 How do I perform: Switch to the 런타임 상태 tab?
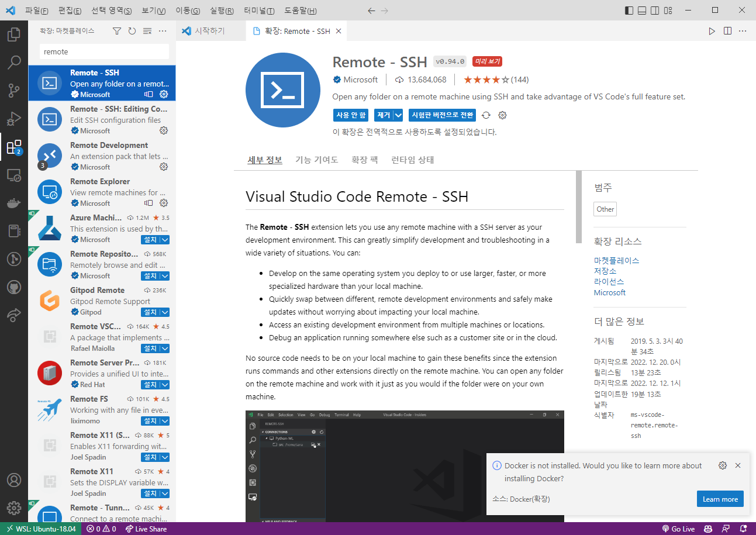(412, 160)
